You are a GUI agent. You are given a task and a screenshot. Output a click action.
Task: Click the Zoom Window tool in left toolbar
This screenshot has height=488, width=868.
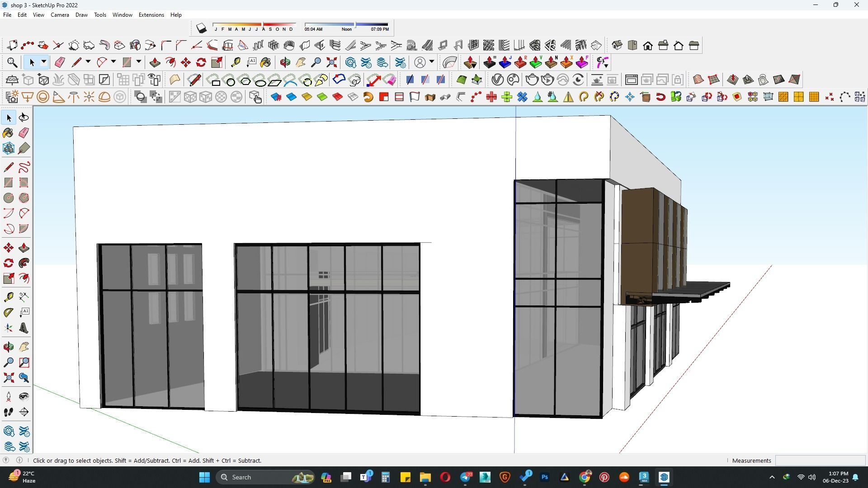coord(24,362)
